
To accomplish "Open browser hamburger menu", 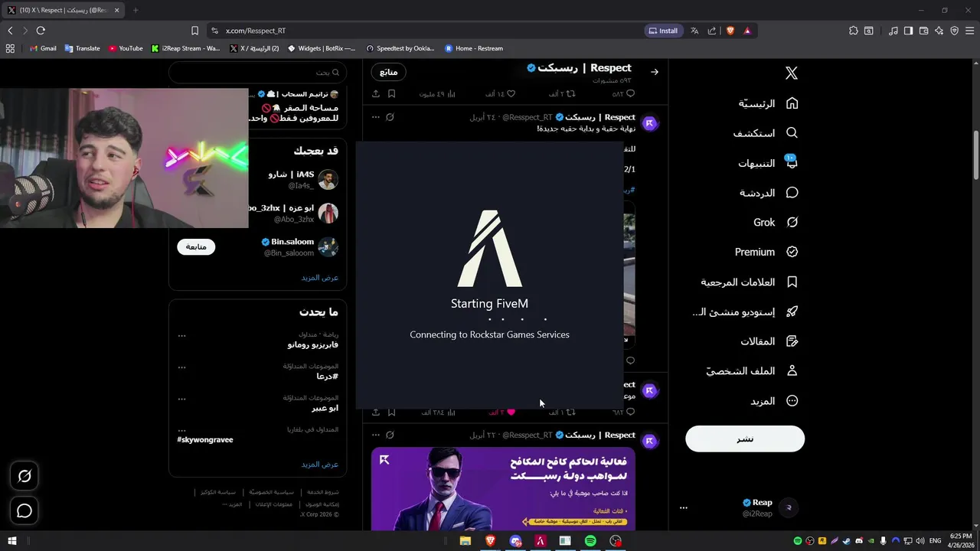I will [969, 31].
